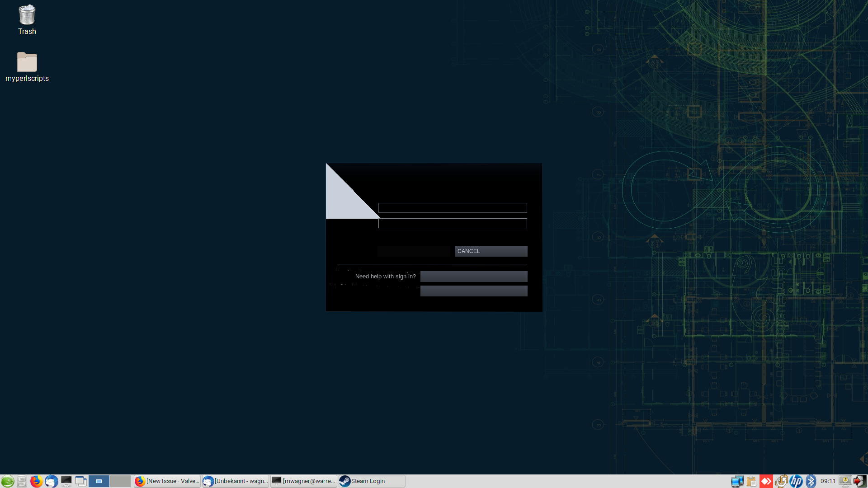Click the account name input field

pyautogui.click(x=452, y=208)
